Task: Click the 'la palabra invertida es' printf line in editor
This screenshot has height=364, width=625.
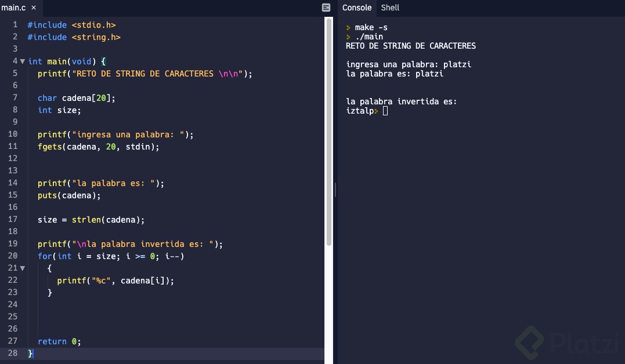Action: pyautogui.click(x=131, y=244)
